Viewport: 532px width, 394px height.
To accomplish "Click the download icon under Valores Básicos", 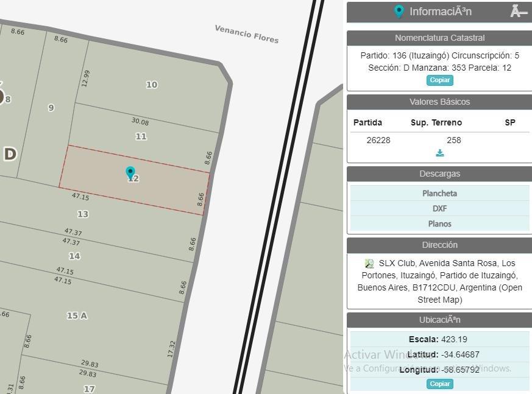I will (440, 153).
